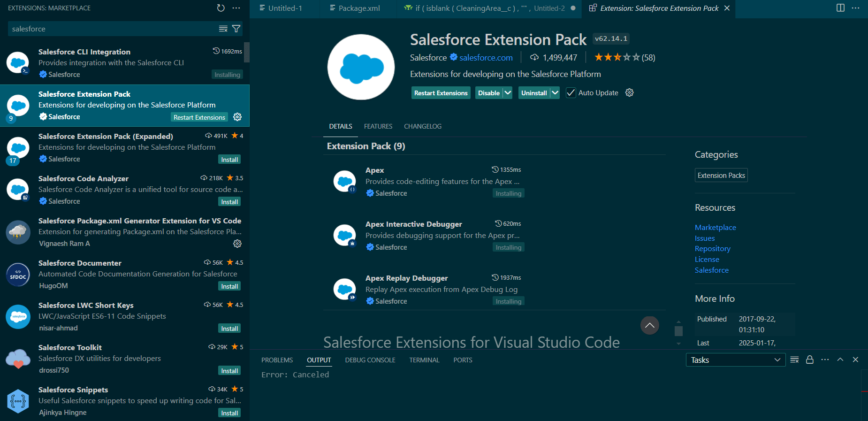Click the Apex Replay Debugger cloud icon

[x=345, y=290]
